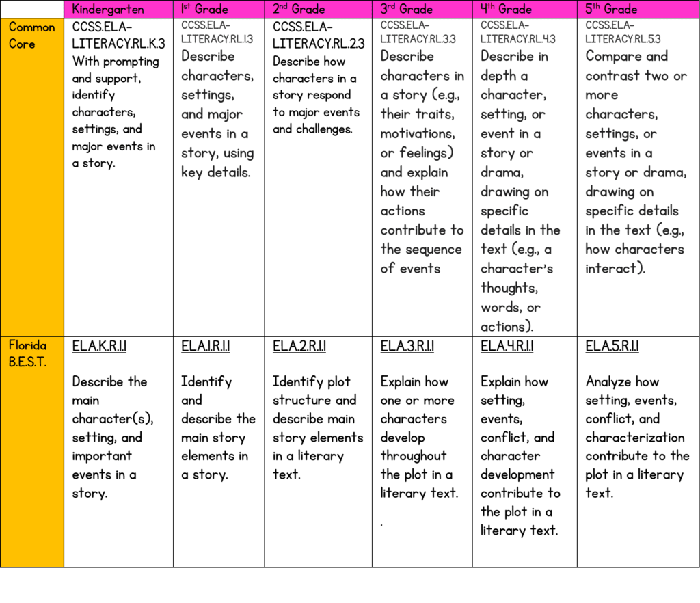
Task: Click 'contribute to the sequence of events' text
Action: tap(422, 249)
